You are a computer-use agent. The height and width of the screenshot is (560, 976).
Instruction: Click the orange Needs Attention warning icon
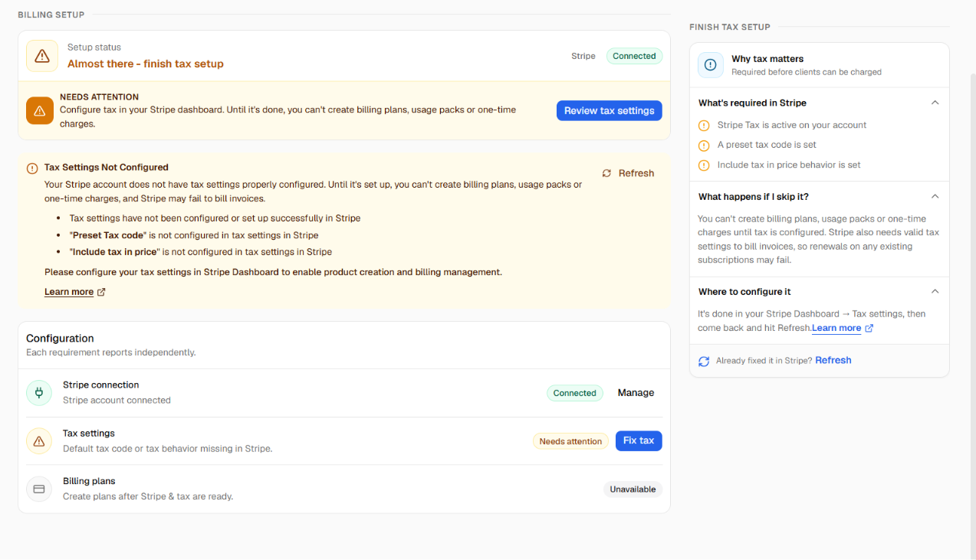click(x=40, y=110)
